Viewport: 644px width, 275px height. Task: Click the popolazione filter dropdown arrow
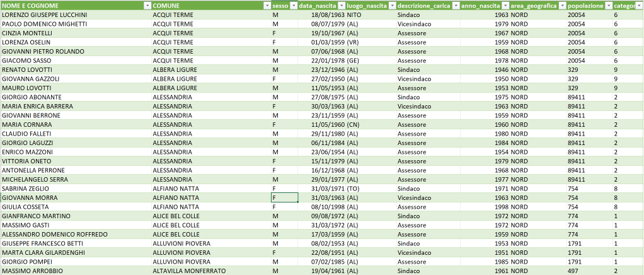[608, 5]
